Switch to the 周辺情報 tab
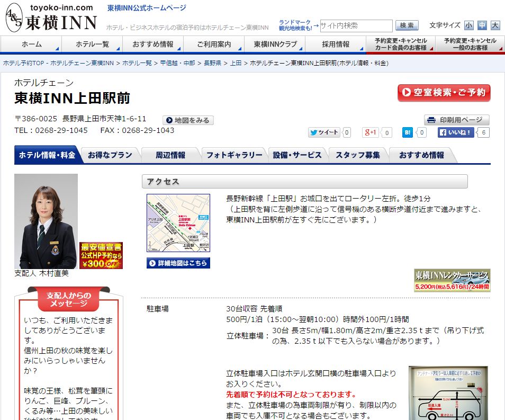The image size is (505, 420). (170, 155)
